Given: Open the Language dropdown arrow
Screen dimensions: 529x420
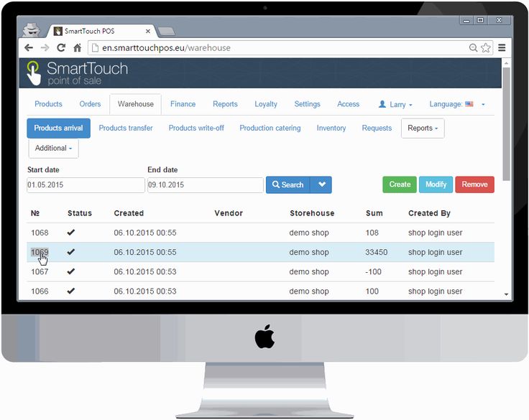Looking at the screenshot, I should point(483,105).
